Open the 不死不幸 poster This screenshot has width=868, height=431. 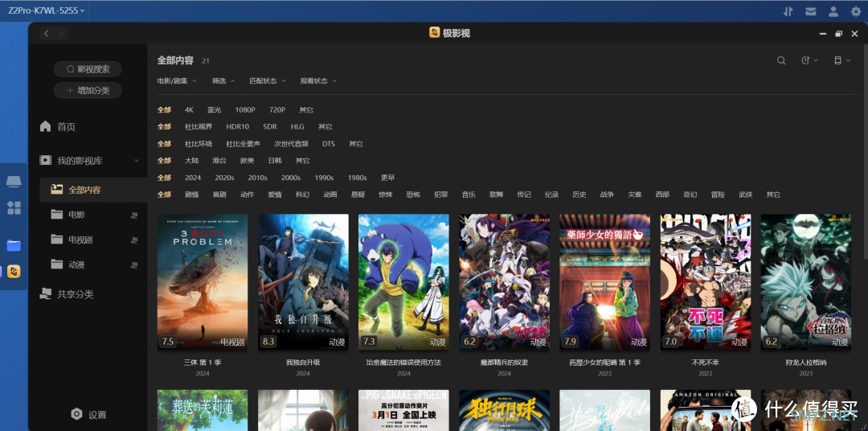tap(706, 282)
